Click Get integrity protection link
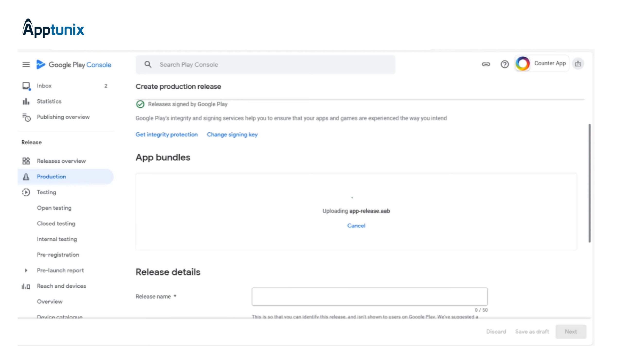The image size is (622, 364). point(167,134)
